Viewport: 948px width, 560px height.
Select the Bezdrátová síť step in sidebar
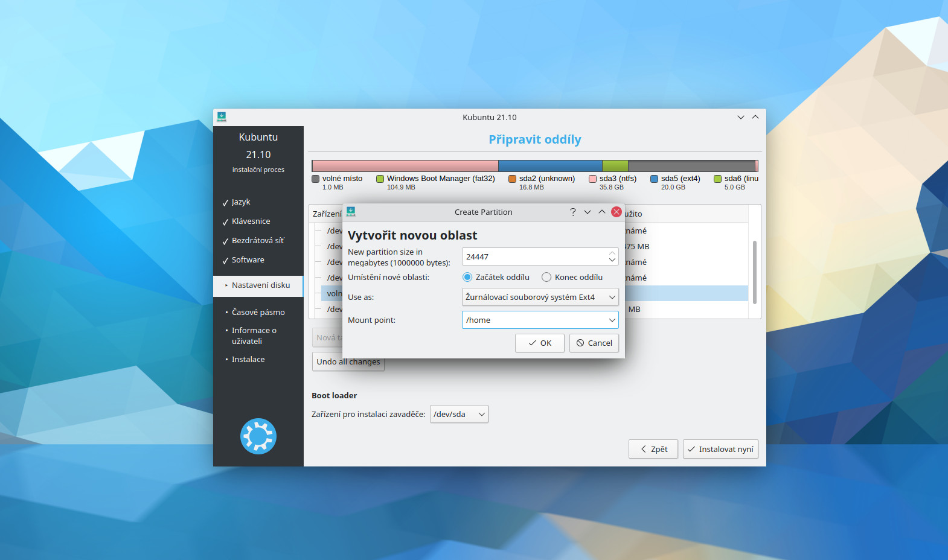point(258,240)
